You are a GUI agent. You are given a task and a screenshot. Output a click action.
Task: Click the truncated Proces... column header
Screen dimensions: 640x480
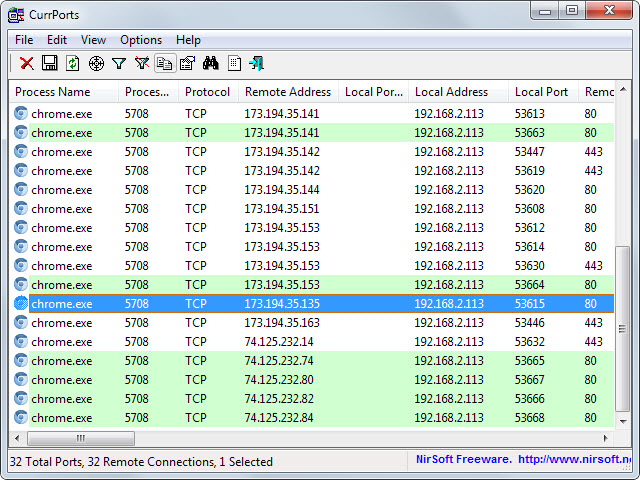pos(149,92)
